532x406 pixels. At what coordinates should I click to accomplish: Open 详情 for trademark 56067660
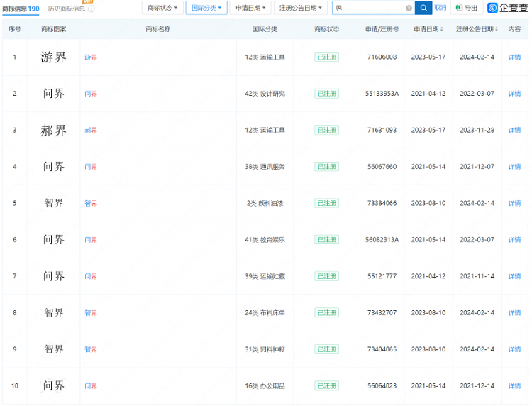click(514, 167)
